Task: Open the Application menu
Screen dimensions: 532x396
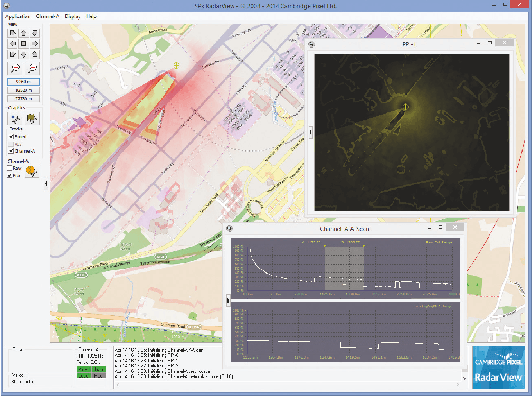Action: [x=17, y=16]
